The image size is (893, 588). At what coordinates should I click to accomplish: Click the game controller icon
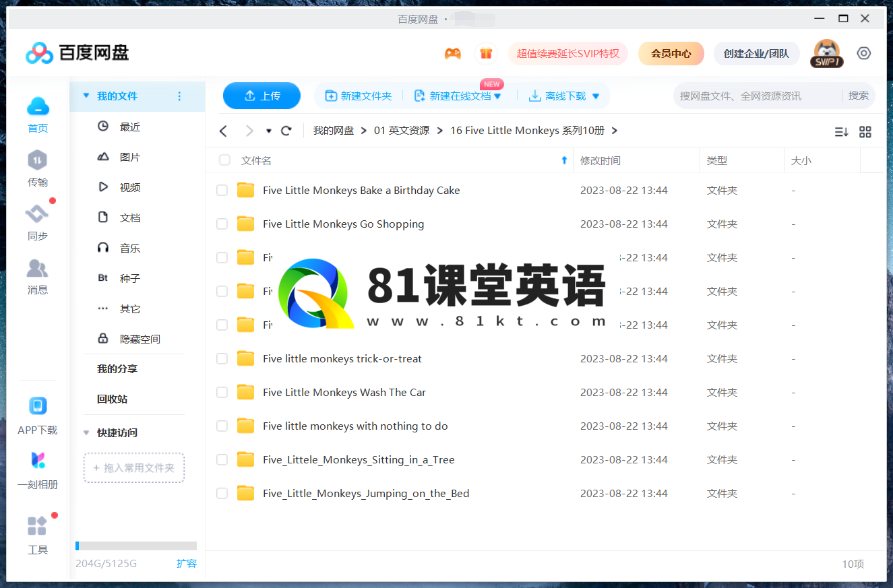(x=453, y=53)
